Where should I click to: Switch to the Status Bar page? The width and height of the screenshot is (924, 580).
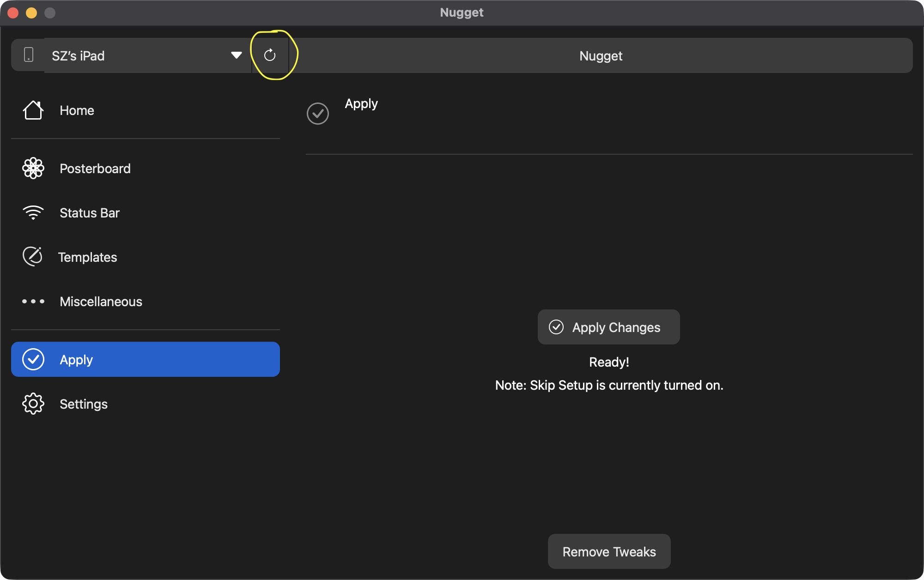[x=90, y=213]
